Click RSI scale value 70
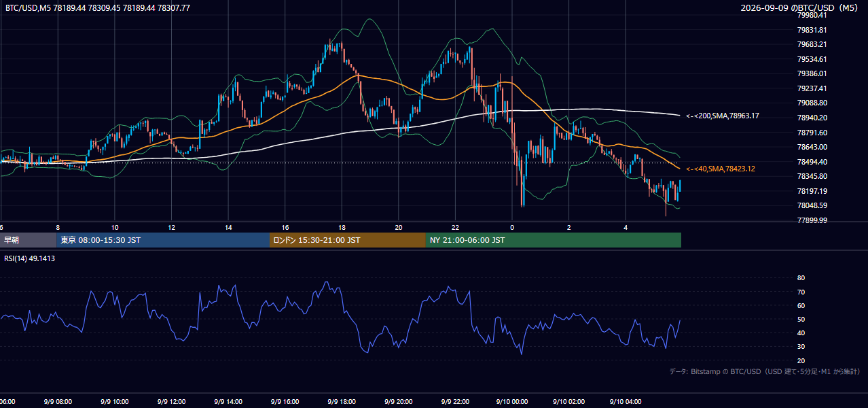Screen dimensions: 868x408 point(801,292)
